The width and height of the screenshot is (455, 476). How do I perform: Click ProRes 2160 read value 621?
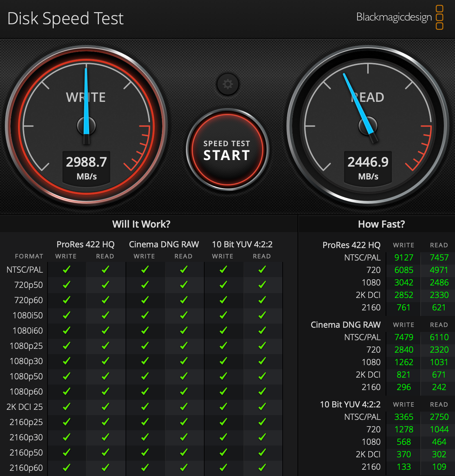[x=439, y=307]
